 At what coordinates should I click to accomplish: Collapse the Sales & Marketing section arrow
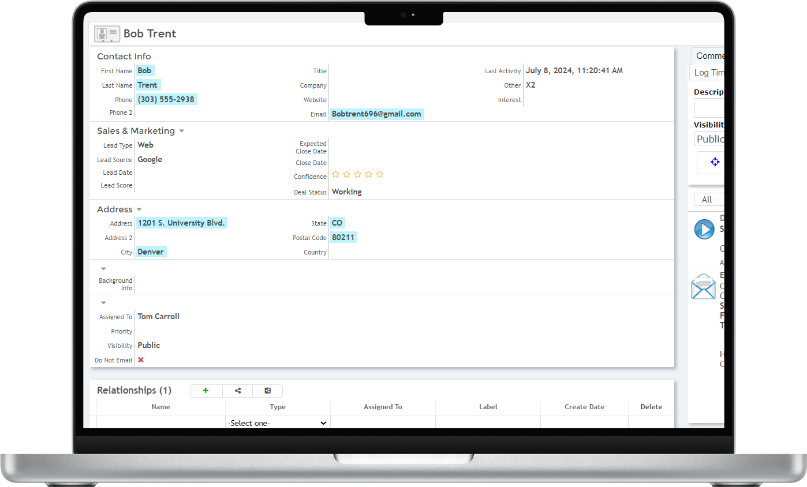pos(181,131)
